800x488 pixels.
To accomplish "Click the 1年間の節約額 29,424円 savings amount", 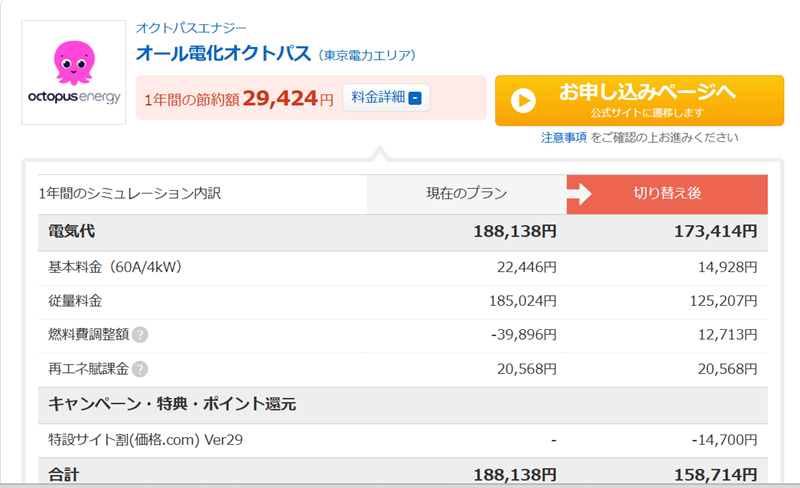I will pos(239,98).
